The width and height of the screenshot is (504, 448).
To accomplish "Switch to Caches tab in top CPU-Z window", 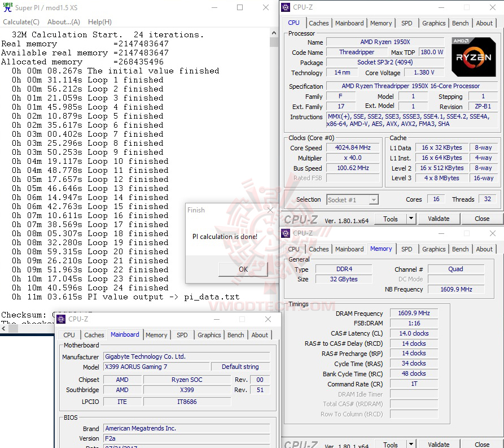I will [318, 23].
